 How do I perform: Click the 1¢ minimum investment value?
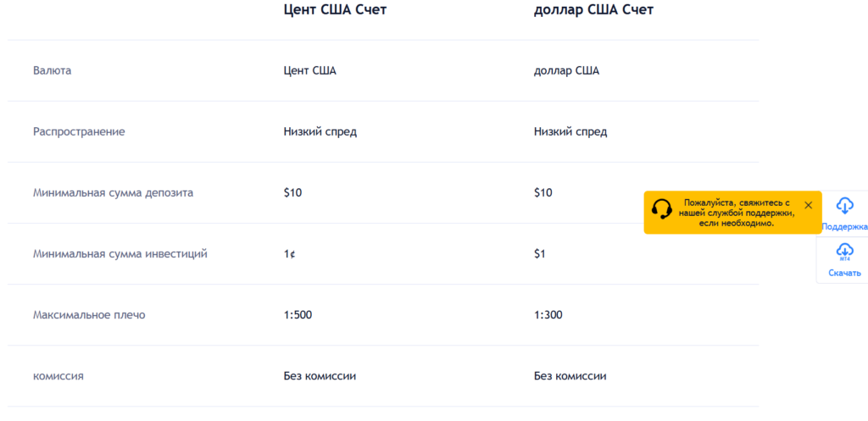(x=289, y=253)
